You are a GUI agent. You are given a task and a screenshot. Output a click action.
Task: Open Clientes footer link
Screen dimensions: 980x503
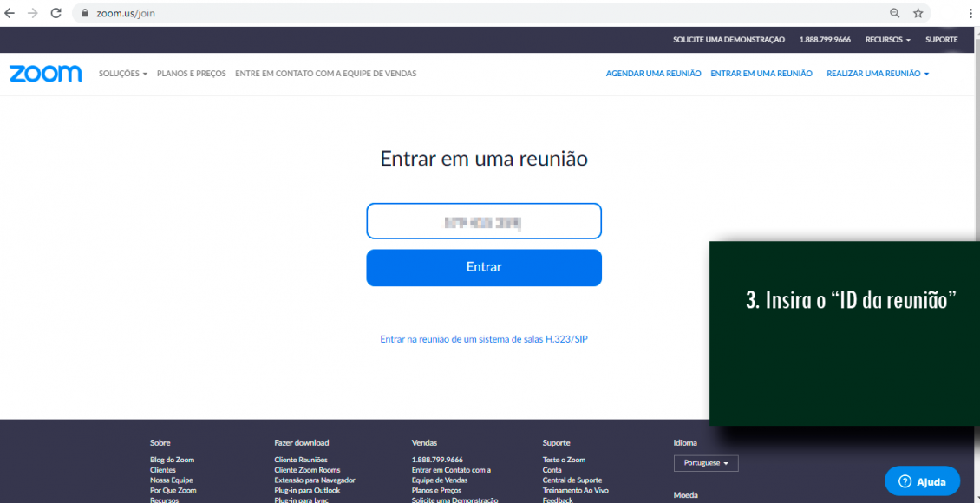click(x=162, y=470)
